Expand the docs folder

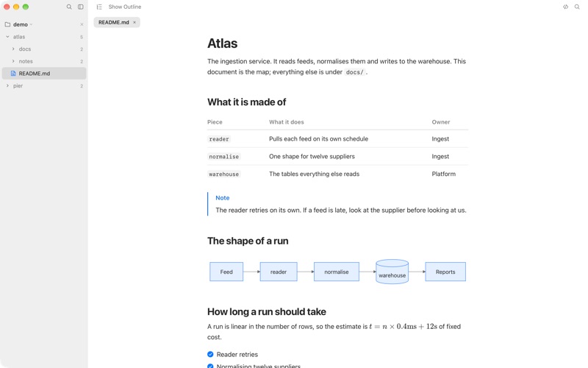(x=13, y=49)
